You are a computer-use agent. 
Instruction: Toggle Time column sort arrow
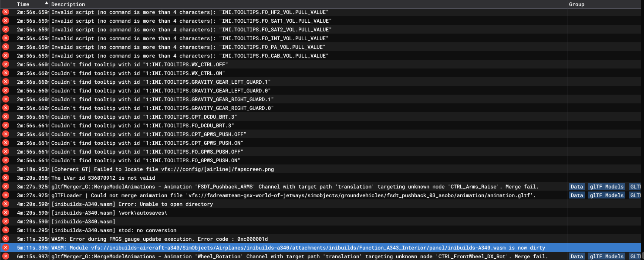(x=47, y=3)
